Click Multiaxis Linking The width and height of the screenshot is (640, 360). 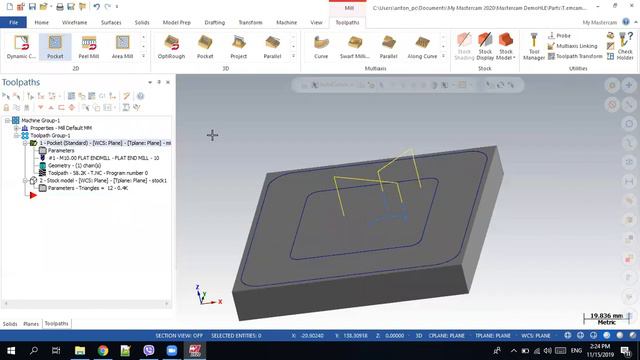[572, 46]
